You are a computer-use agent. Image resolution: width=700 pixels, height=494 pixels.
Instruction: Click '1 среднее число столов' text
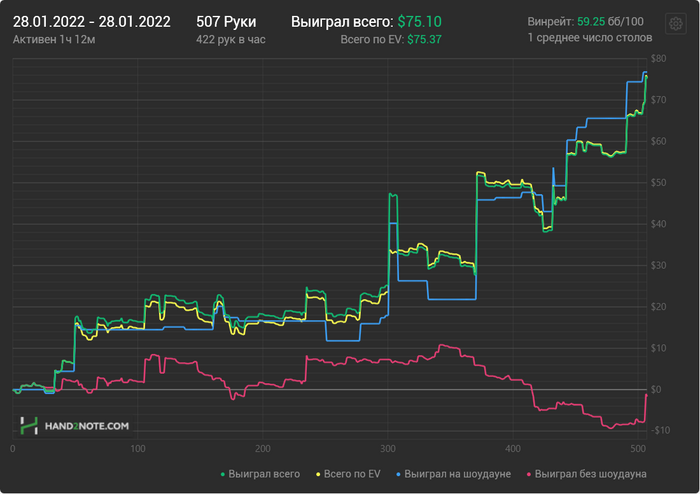pos(590,37)
